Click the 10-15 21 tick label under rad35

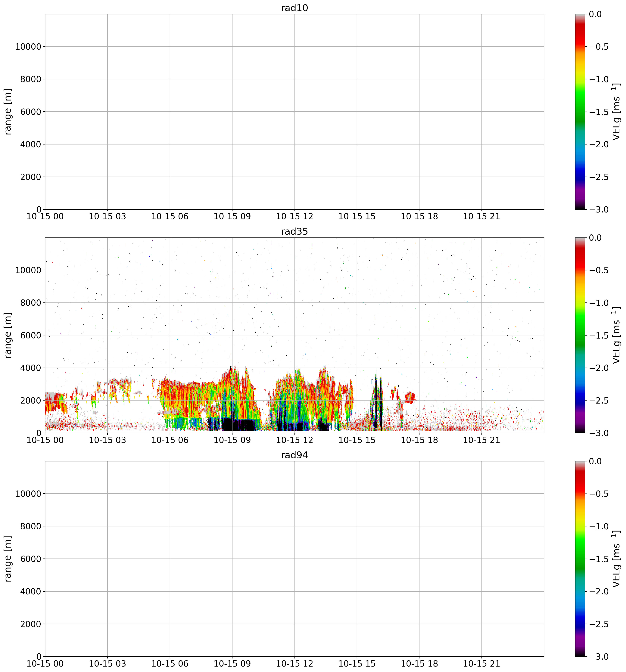point(481,440)
